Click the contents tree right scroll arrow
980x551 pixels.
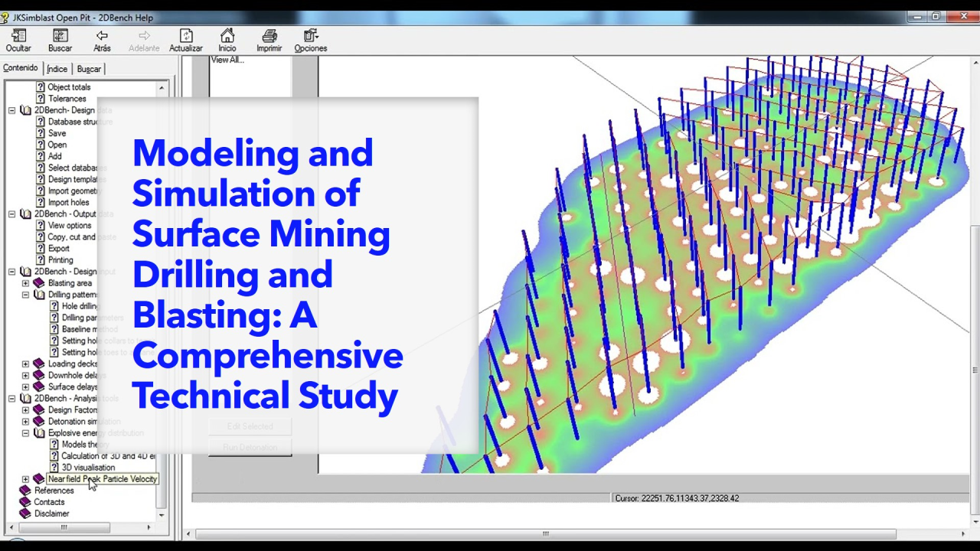click(x=149, y=527)
